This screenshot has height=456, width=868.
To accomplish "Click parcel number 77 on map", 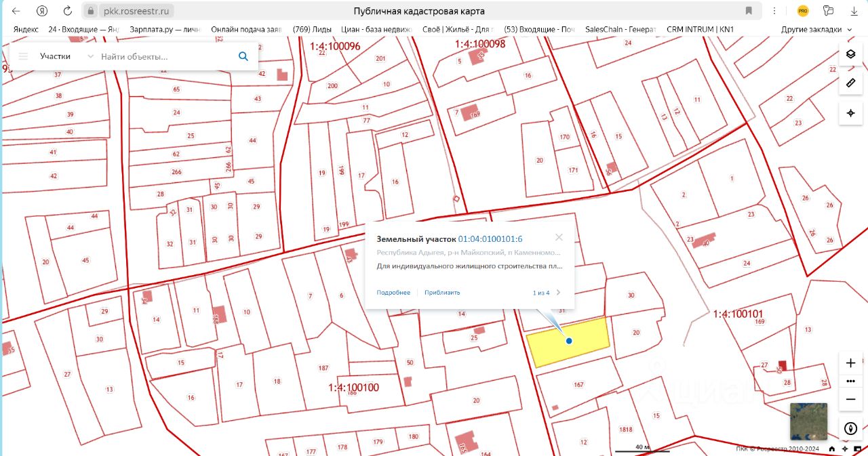I will coord(366,121).
